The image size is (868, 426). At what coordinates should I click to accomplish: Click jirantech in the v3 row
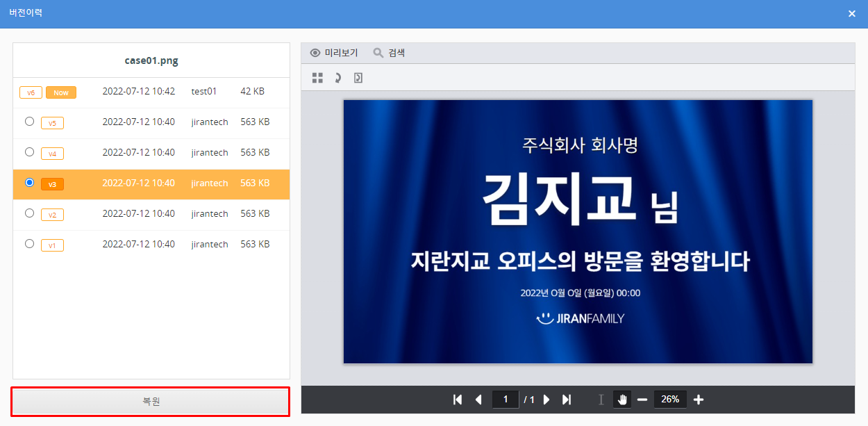(x=210, y=183)
